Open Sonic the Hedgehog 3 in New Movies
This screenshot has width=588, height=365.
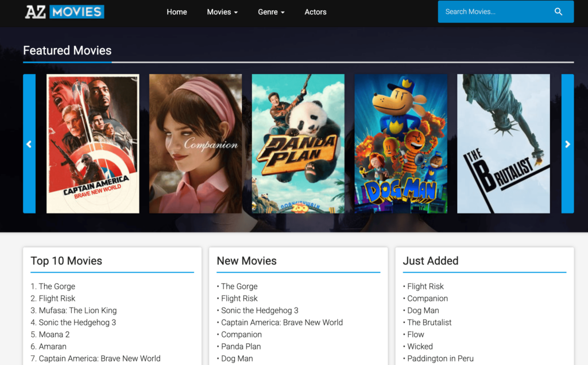(260, 310)
